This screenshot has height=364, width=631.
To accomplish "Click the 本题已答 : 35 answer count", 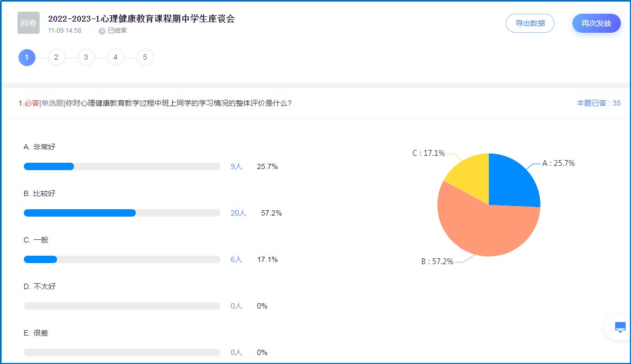I will (x=598, y=104).
